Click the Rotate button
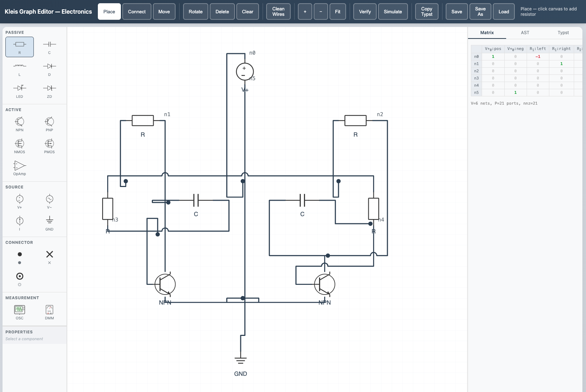 [x=196, y=12]
